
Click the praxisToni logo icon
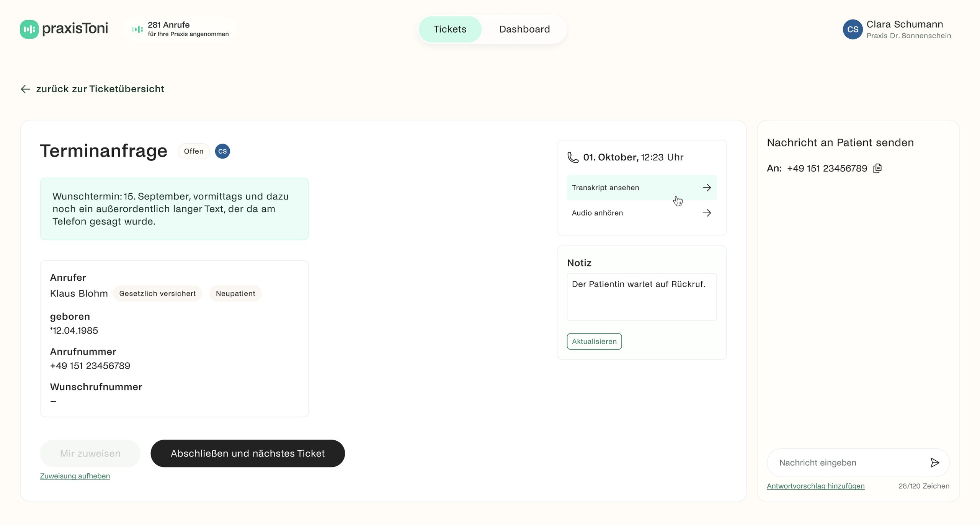(29, 29)
